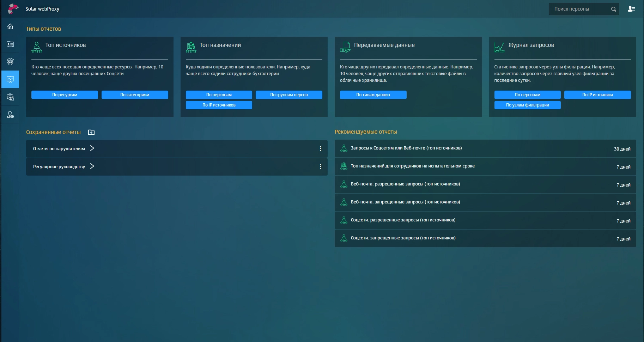
Task: Click По персонам under Топ назначений
Action: pos(219,95)
